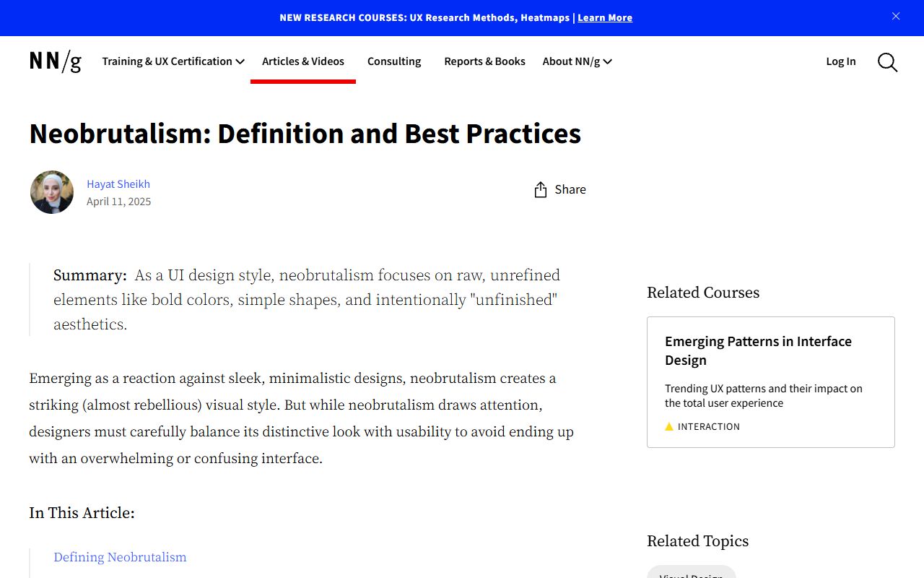
Task: Click Hayat Sheikh's author photo
Action: pos(52,192)
